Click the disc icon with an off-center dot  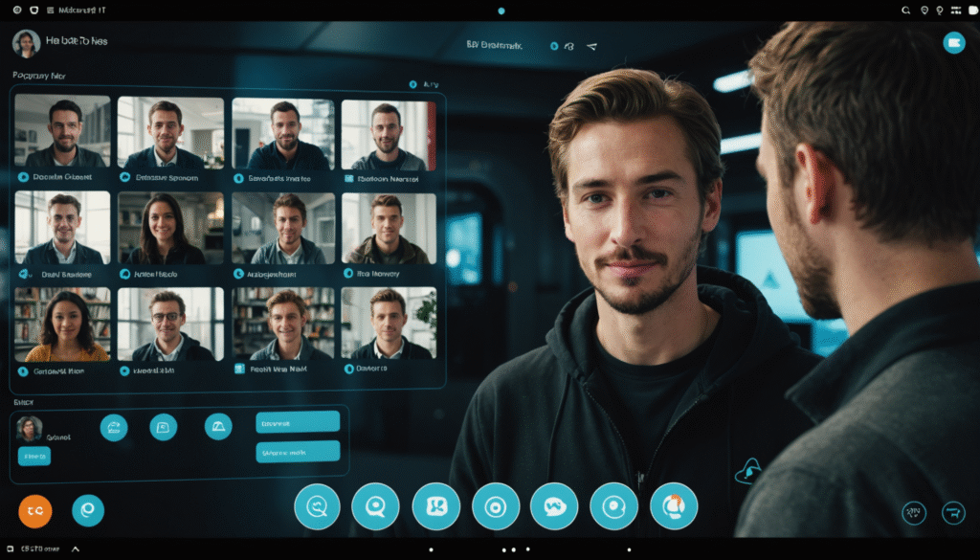click(x=613, y=506)
